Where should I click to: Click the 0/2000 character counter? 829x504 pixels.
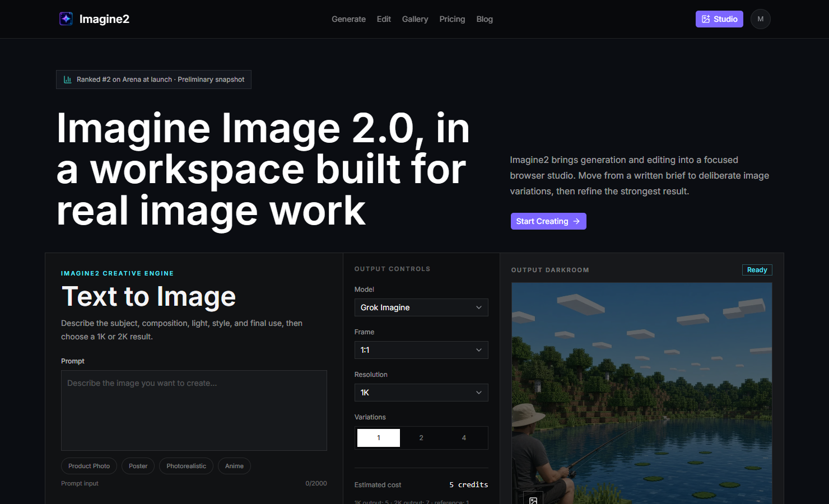pos(316,483)
